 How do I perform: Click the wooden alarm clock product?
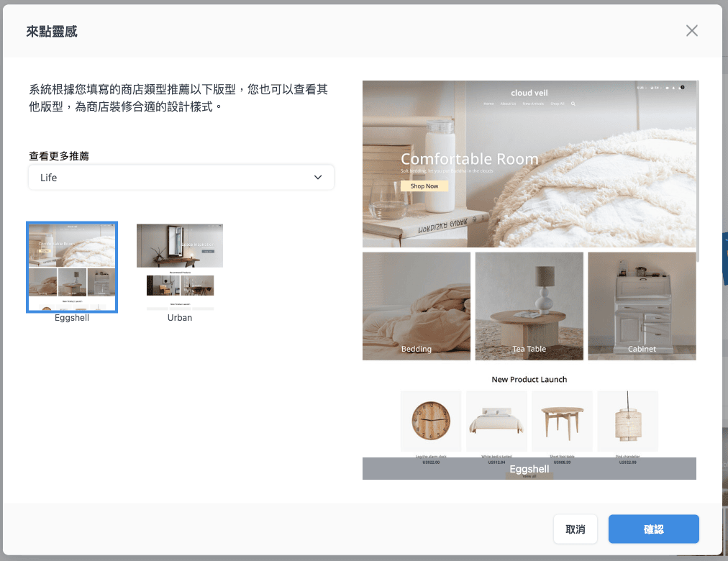[430, 421]
